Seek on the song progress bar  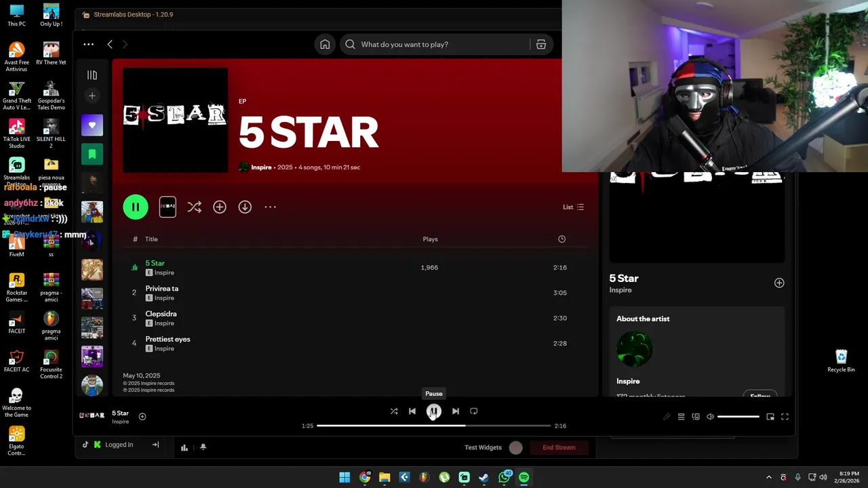(x=434, y=426)
